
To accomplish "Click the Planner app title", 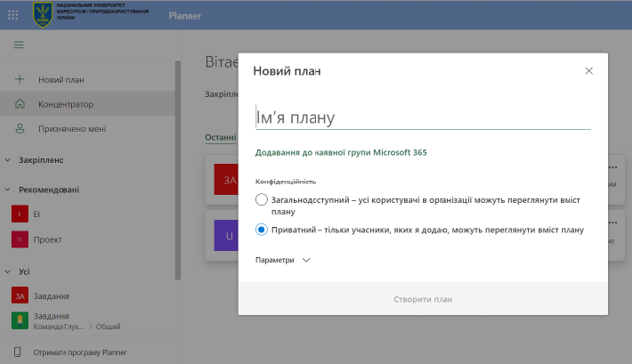I will click(x=185, y=16).
